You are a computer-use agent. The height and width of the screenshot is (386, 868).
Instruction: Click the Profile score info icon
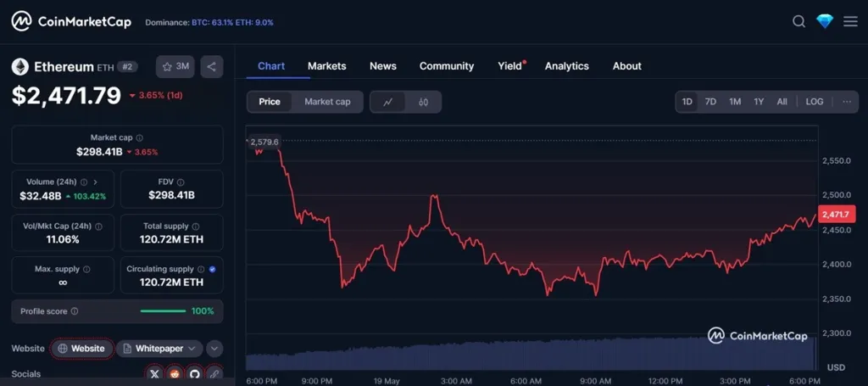(x=75, y=311)
